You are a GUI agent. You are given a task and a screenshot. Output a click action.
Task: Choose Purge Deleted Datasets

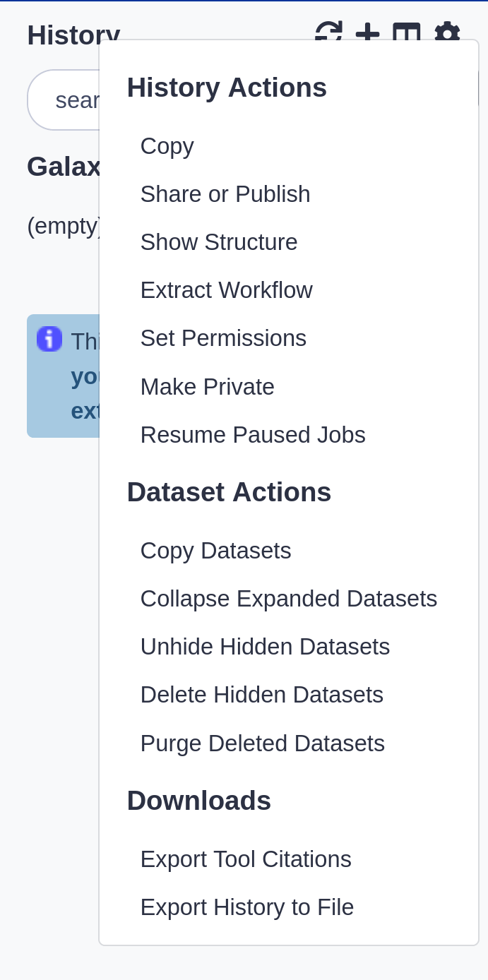pyautogui.click(x=263, y=743)
